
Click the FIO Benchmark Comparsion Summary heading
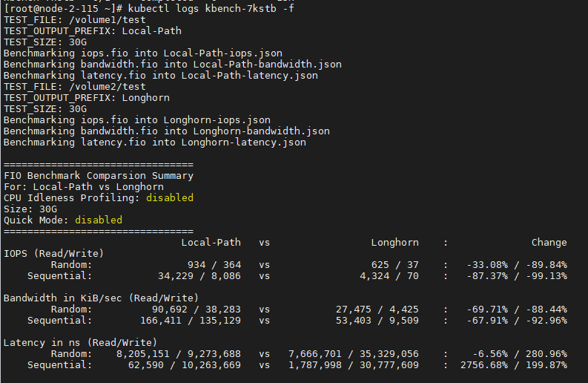tap(98, 176)
